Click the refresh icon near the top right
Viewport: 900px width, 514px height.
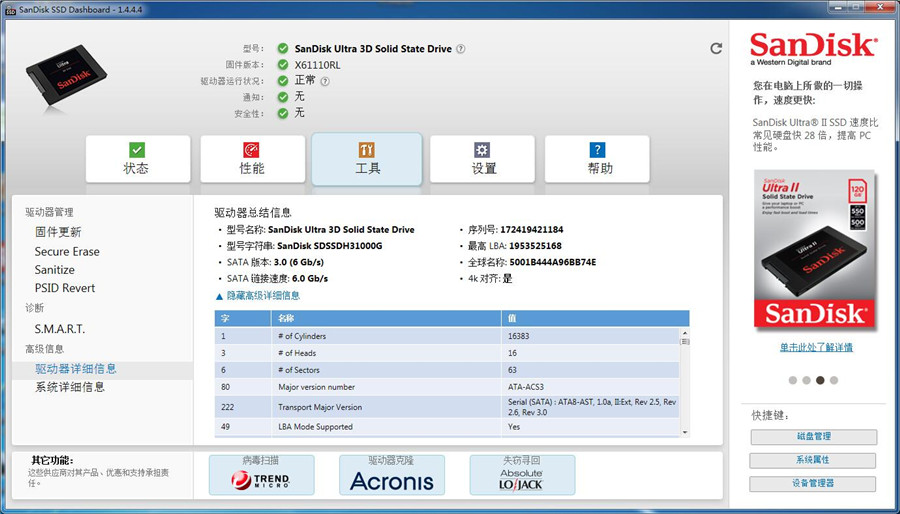tap(716, 48)
